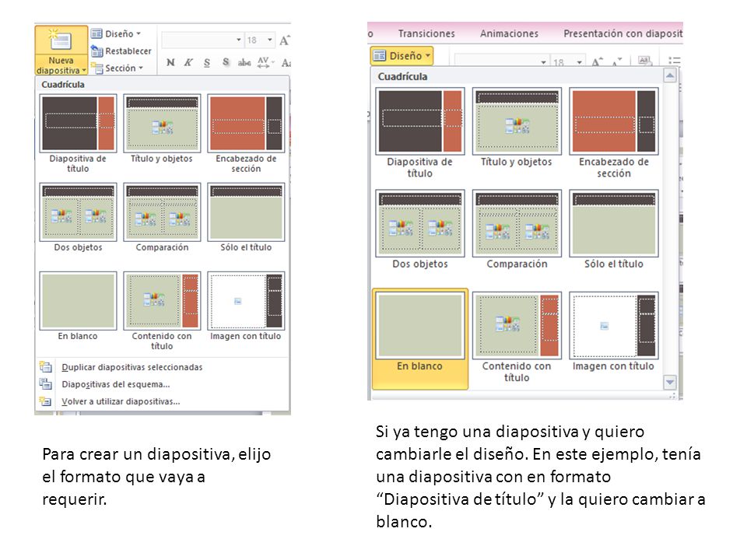Screen dimensions: 747x560
Task: Open the AV character spacing option
Action: tap(265, 62)
